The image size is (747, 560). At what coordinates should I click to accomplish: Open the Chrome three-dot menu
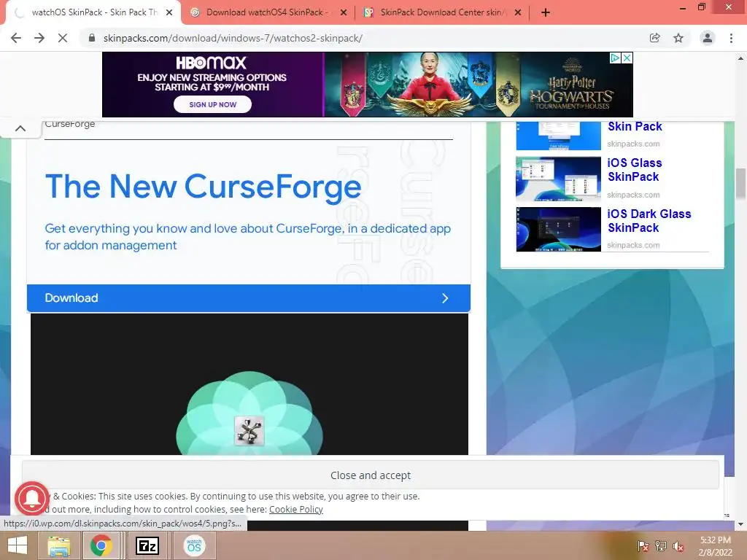click(x=731, y=38)
